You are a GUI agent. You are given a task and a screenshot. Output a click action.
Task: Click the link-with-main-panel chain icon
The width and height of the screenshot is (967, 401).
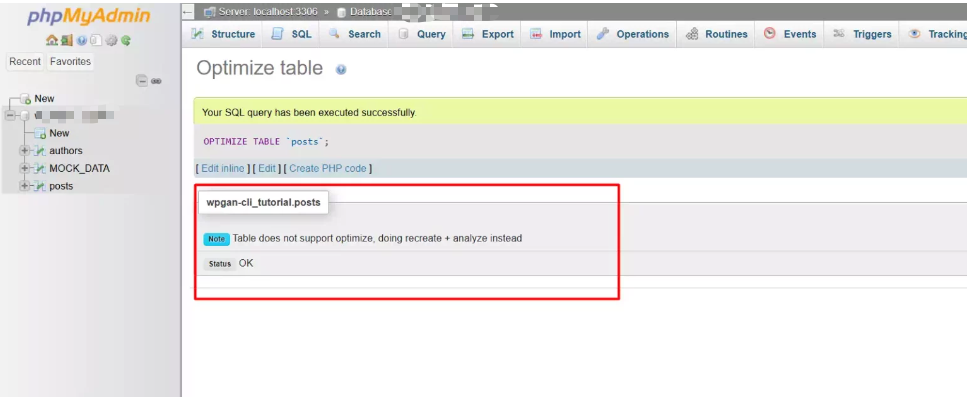tap(156, 81)
